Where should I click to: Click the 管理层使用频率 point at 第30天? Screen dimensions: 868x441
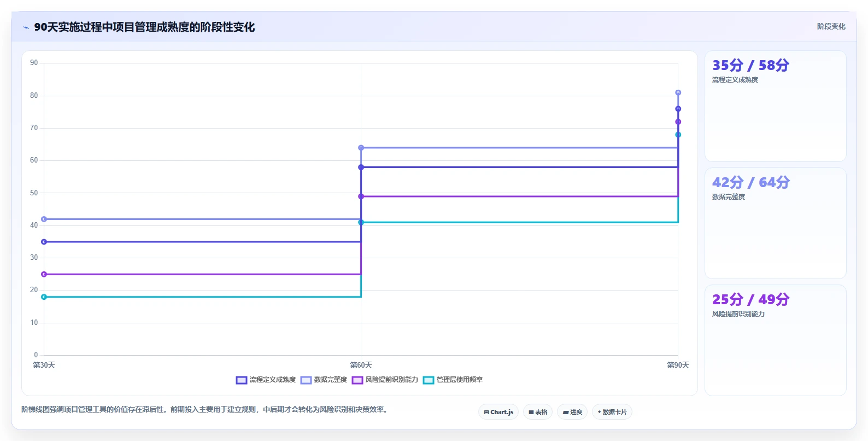(44, 297)
